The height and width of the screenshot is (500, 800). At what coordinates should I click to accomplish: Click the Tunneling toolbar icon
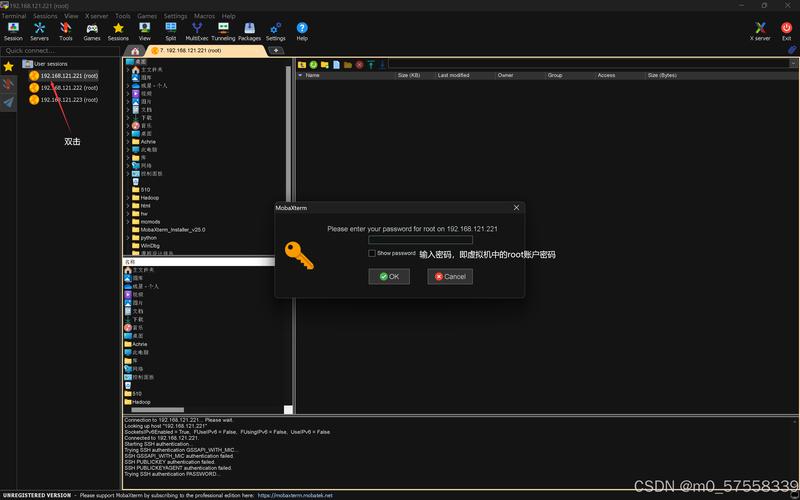point(223,30)
